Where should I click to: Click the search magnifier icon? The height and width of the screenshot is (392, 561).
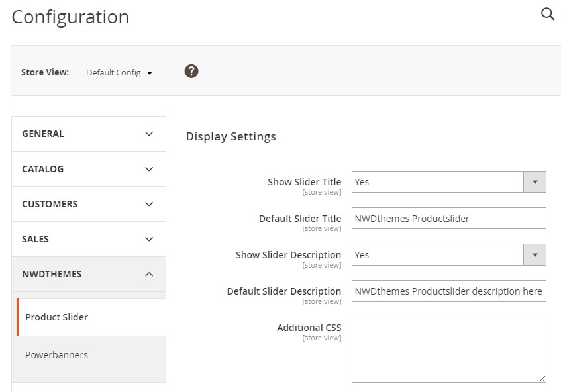tap(548, 14)
